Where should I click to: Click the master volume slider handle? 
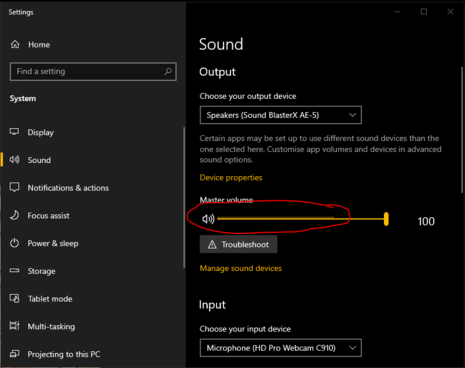point(386,219)
